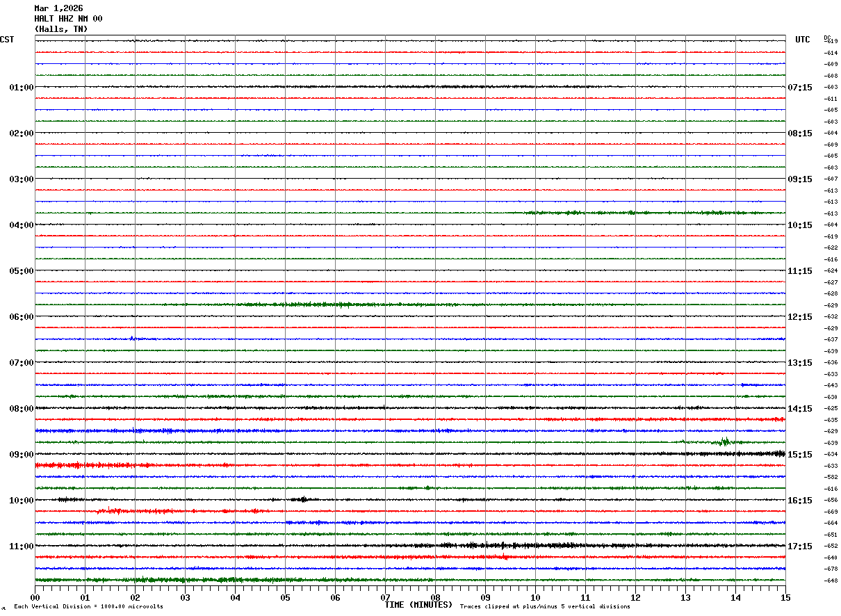This screenshot has width=841, height=616.
Task: Select the 02:00 CST hour label
Action: click(22, 133)
